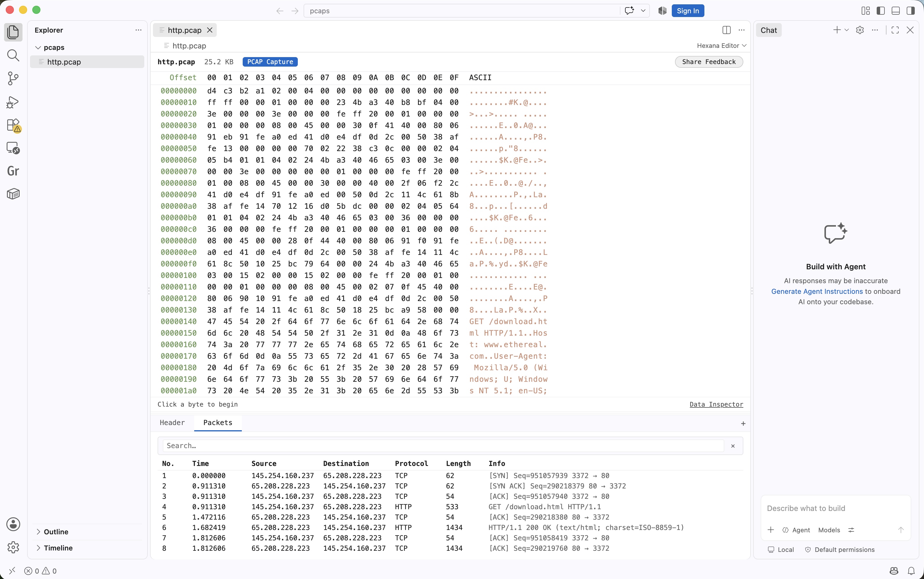Viewport: 924px width, 579px height.
Task: Click the PCAP Capture badge
Action: [270, 62]
